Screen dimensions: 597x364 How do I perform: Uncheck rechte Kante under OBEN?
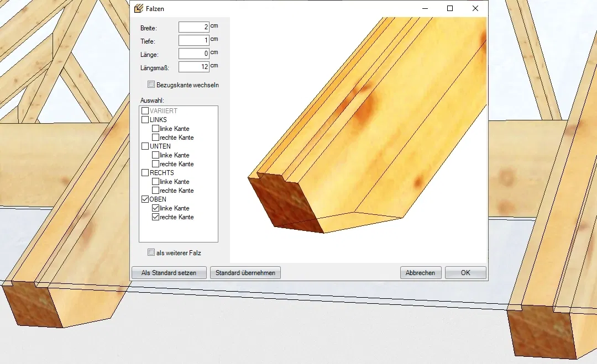(x=155, y=217)
